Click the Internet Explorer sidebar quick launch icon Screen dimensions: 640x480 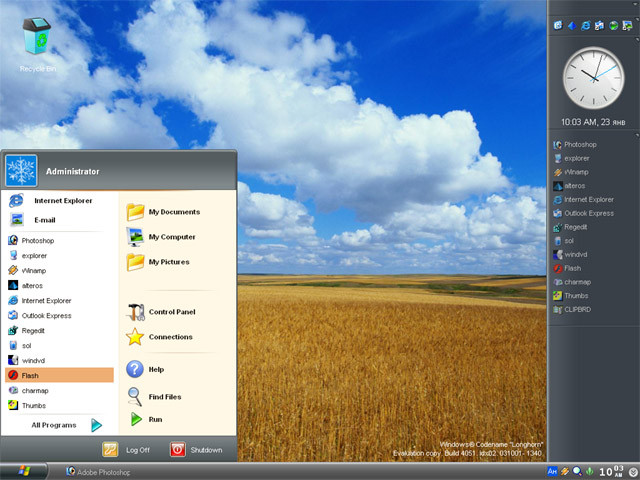coord(585,26)
